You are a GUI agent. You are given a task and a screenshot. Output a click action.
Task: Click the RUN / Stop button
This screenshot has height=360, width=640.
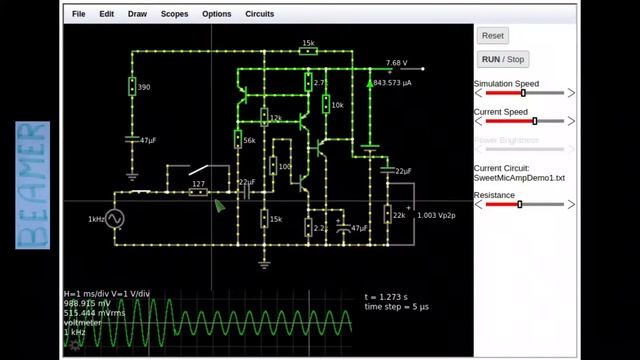click(x=503, y=59)
